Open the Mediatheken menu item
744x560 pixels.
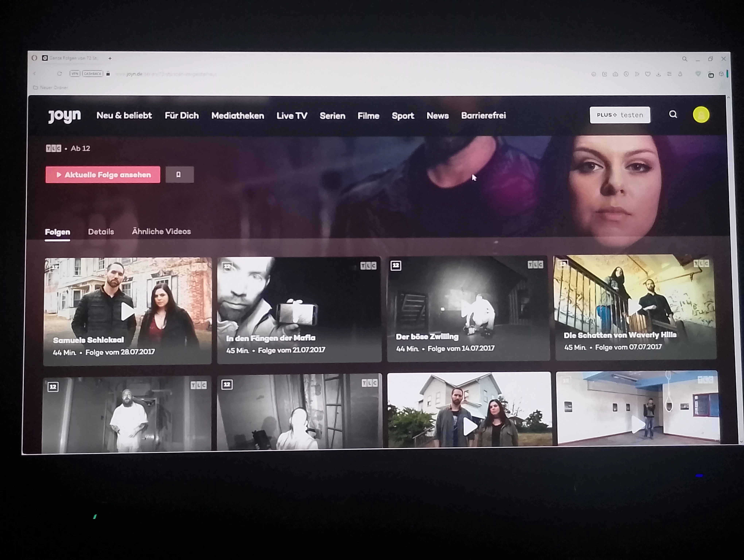[237, 116]
